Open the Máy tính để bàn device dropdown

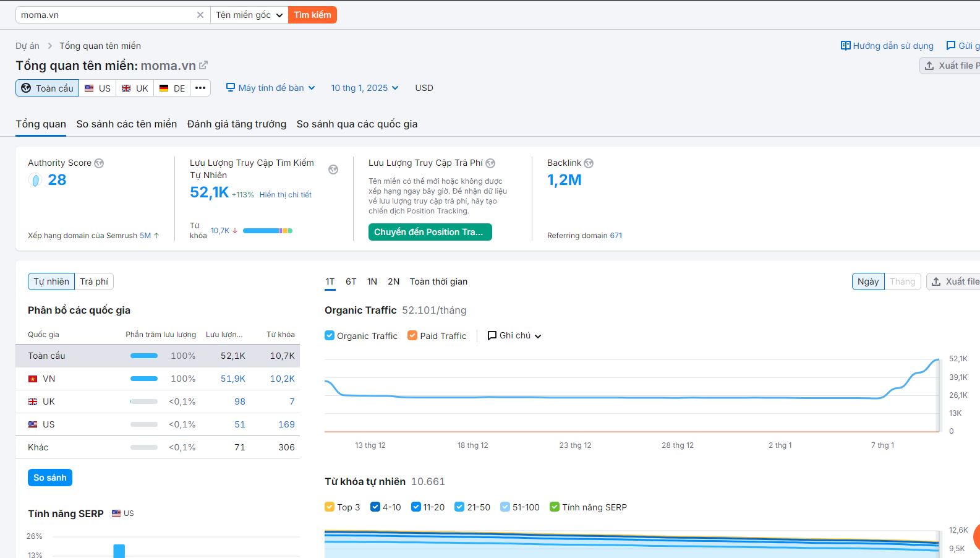(x=271, y=88)
